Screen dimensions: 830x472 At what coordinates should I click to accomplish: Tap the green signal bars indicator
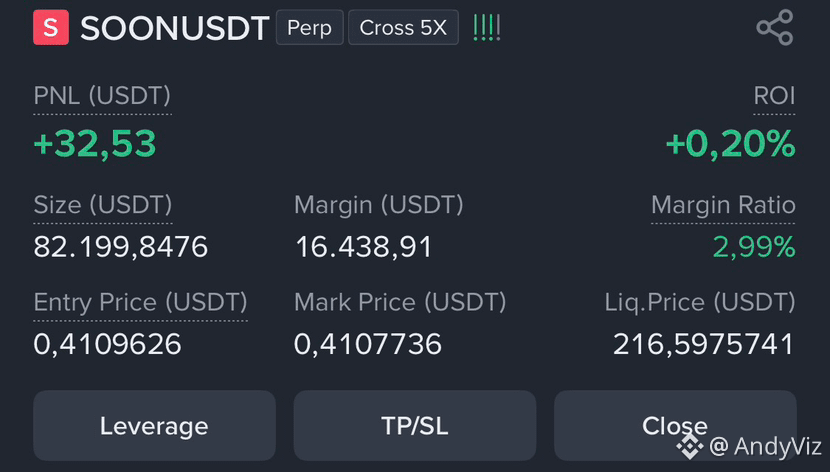point(486,28)
